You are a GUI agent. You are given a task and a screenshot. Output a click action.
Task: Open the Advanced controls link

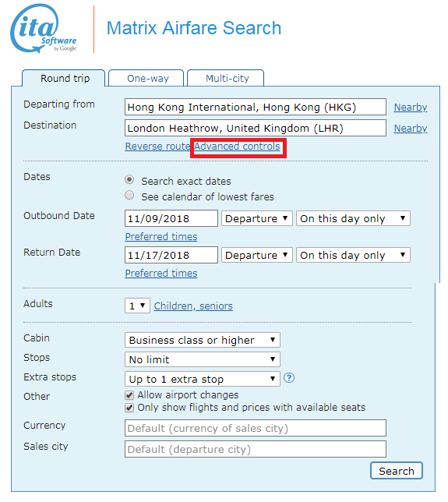[x=237, y=147]
